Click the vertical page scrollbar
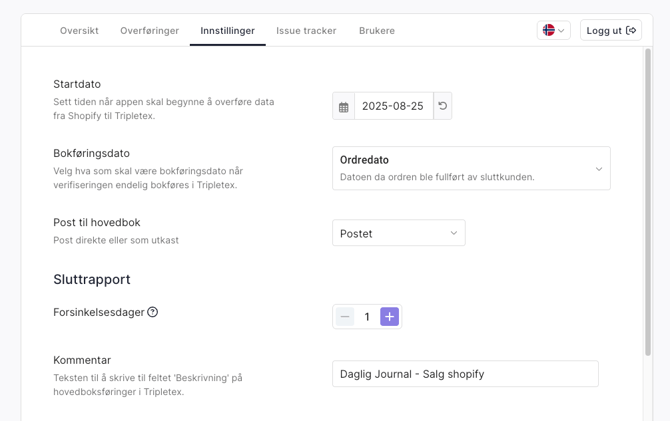 [648, 200]
